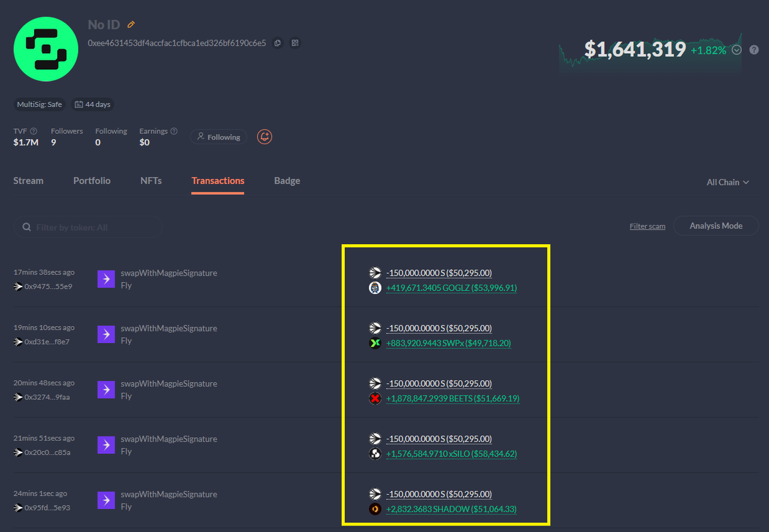Screen dimensions: 769x532
Task: Click the TVF info question icon
Action: pos(33,131)
